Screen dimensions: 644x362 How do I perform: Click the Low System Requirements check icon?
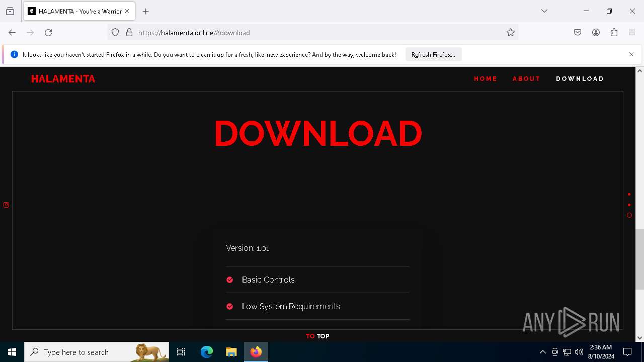(229, 306)
